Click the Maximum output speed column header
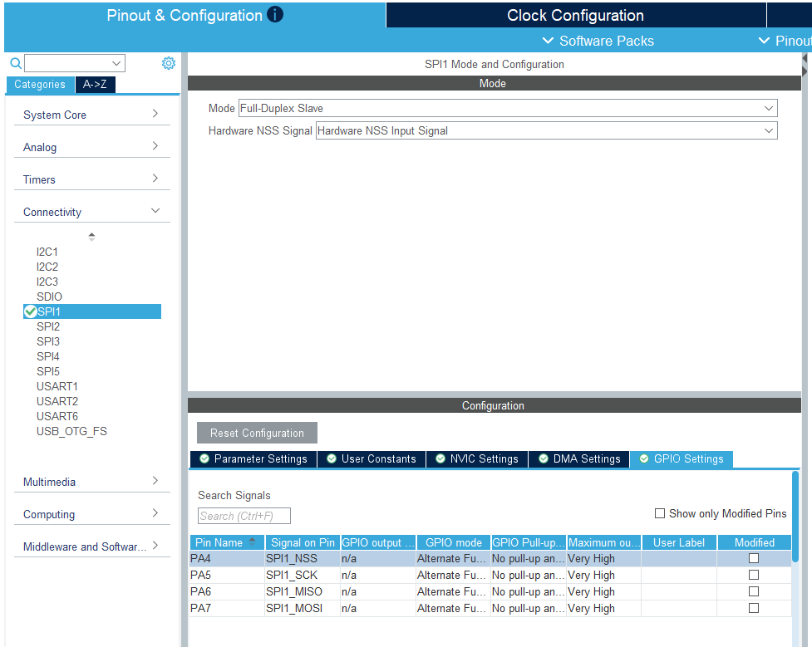This screenshot has width=812, height=647. [x=604, y=542]
